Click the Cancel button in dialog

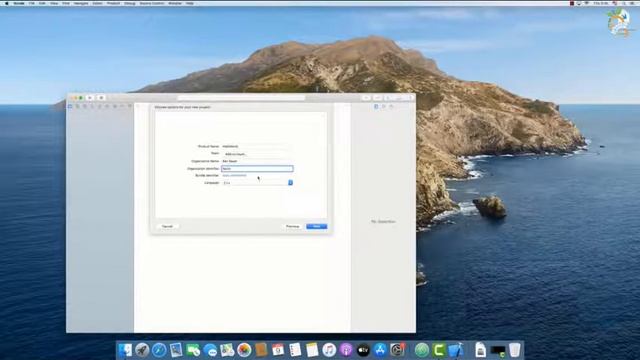[x=167, y=226]
